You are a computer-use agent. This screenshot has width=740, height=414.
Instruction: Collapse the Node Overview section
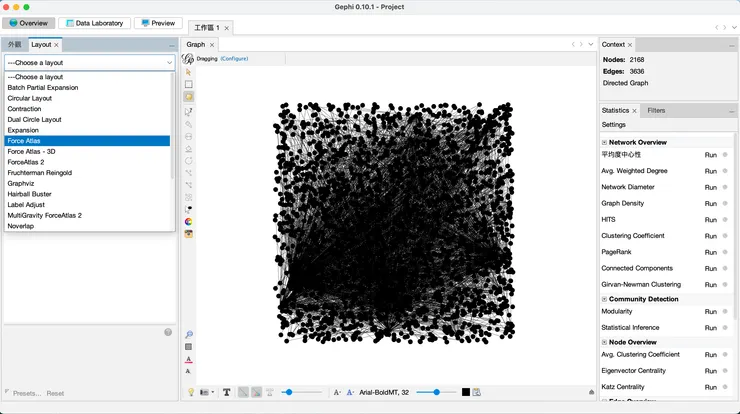click(x=604, y=342)
